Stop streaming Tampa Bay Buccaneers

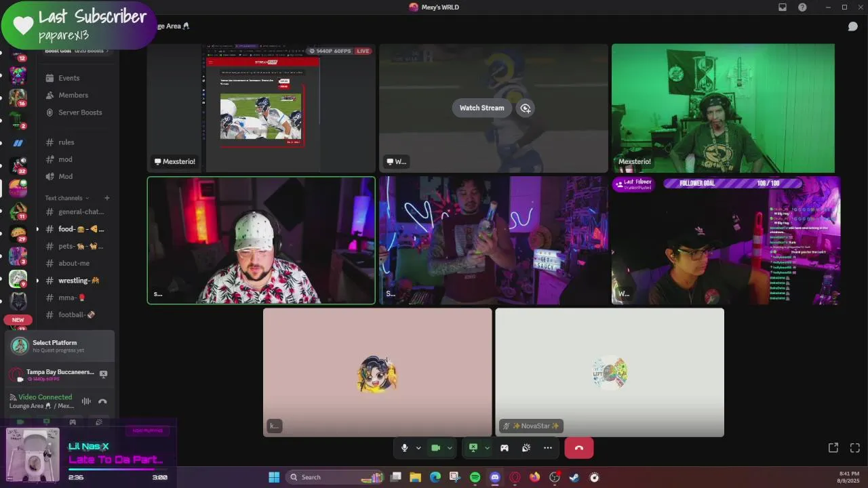tap(103, 374)
